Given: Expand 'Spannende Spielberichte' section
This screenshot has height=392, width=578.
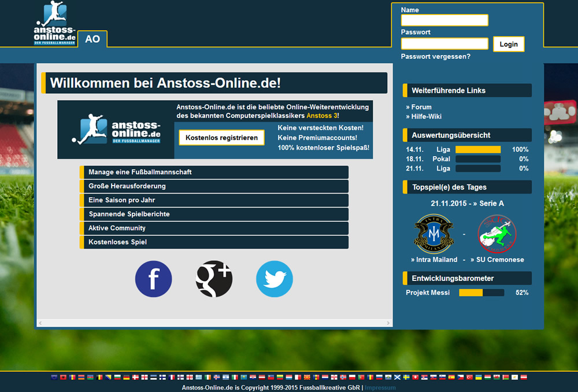Looking at the screenshot, I should pos(214,215).
